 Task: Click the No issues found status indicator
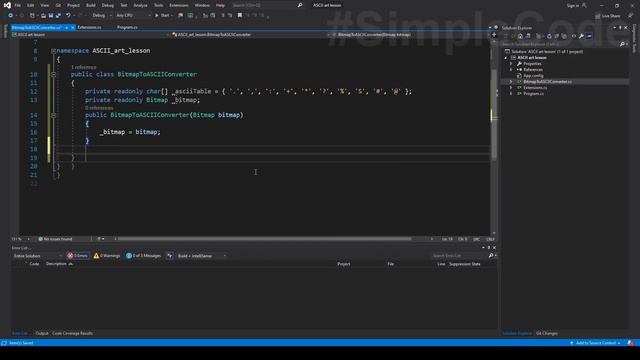pos(56,239)
